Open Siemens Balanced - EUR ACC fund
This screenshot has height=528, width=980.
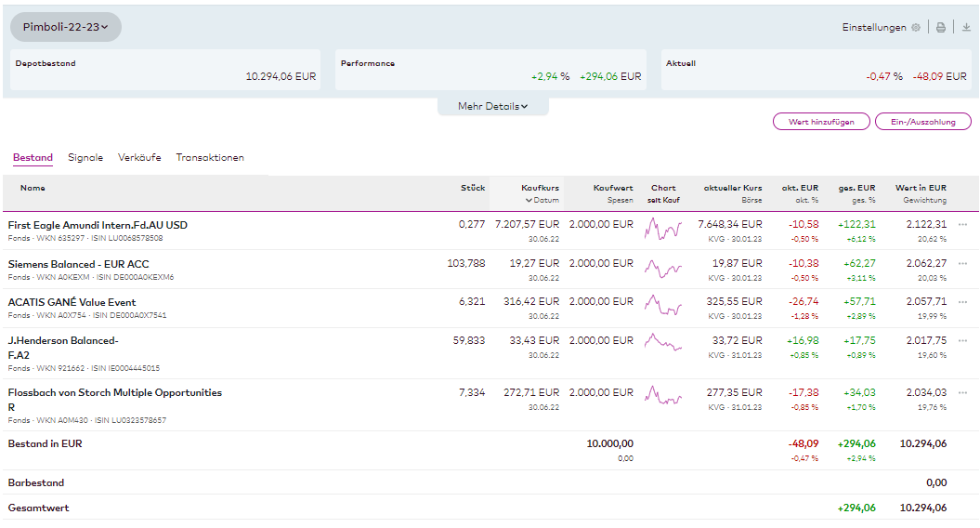[78, 264]
